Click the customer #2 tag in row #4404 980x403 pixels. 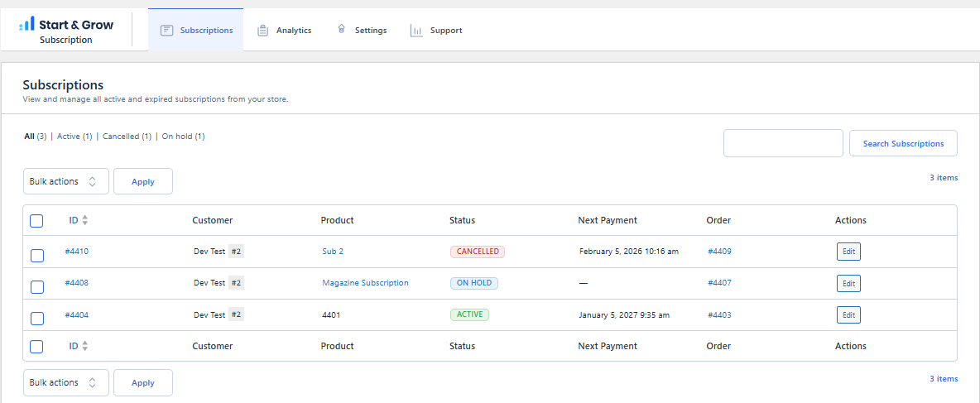[x=236, y=314]
